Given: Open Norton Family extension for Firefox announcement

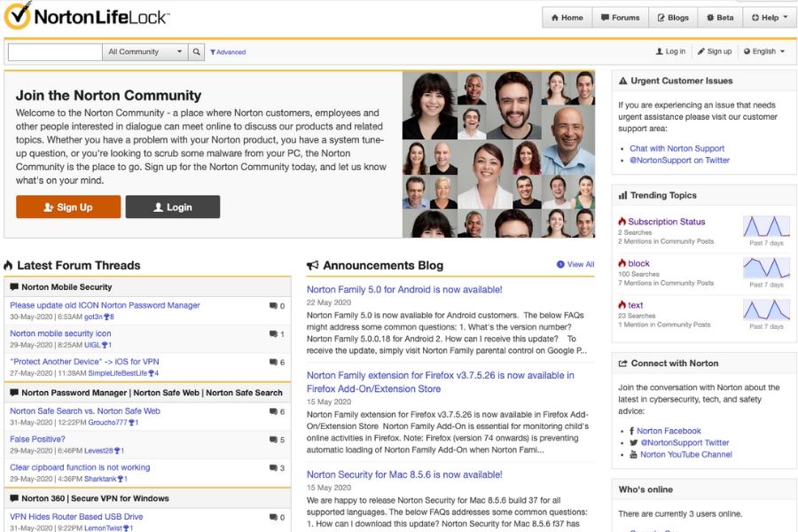Looking at the screenshot, I should (440, 382).
